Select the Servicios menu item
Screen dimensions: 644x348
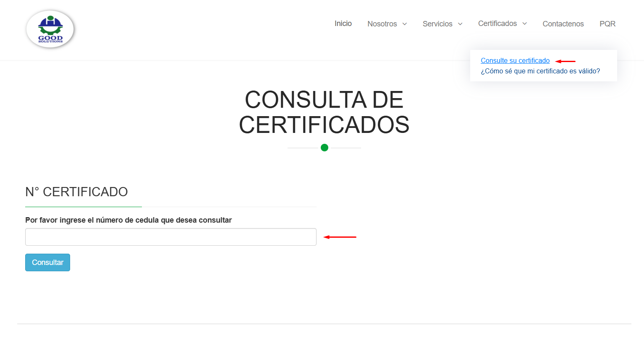pyautogui.click(x=437, y=24)
